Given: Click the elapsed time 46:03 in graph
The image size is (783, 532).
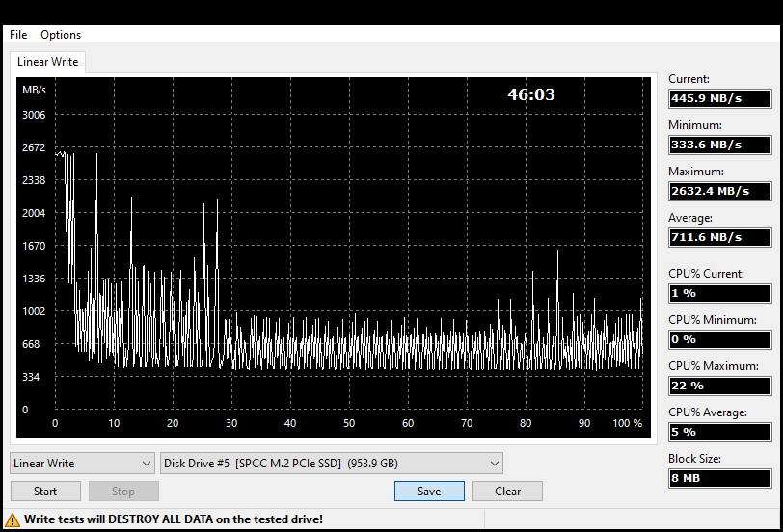Looking at the screenshot, I should click(x=531, y=94).
